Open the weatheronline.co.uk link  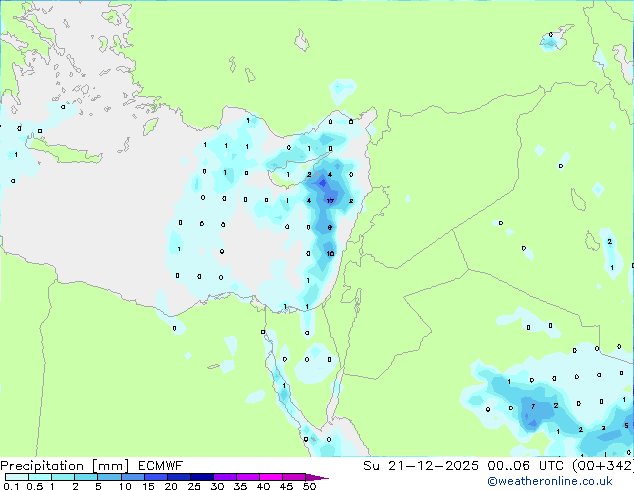[x=549, y=481]
